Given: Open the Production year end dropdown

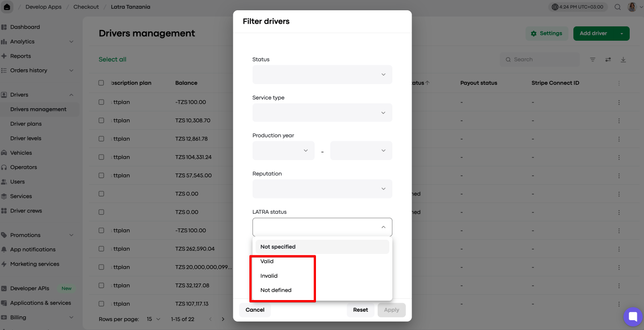Looking at the screenshot, I should pos(361,151).
